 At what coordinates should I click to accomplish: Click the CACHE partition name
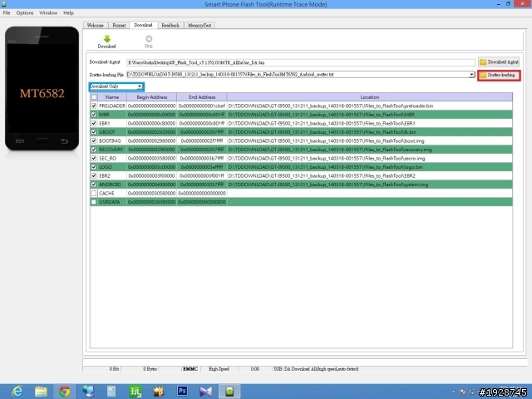click(106, 194)
